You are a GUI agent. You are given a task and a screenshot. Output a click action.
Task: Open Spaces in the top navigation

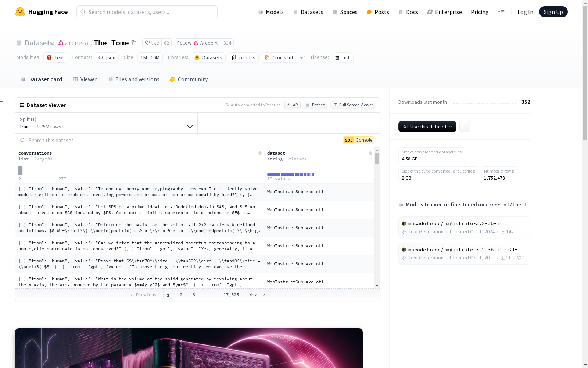coord(345,12)
